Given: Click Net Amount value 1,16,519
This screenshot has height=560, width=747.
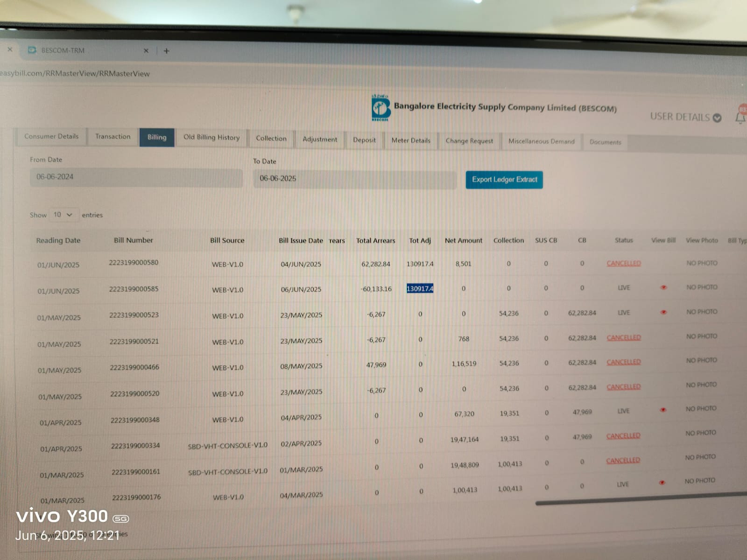Looking at the screenshot, I should 464,364.
